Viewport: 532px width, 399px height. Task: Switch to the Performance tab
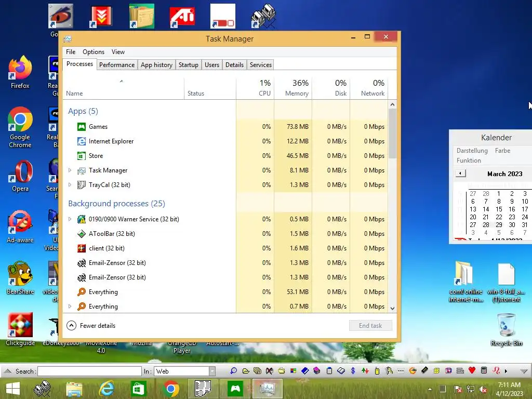tap(117, 65)
